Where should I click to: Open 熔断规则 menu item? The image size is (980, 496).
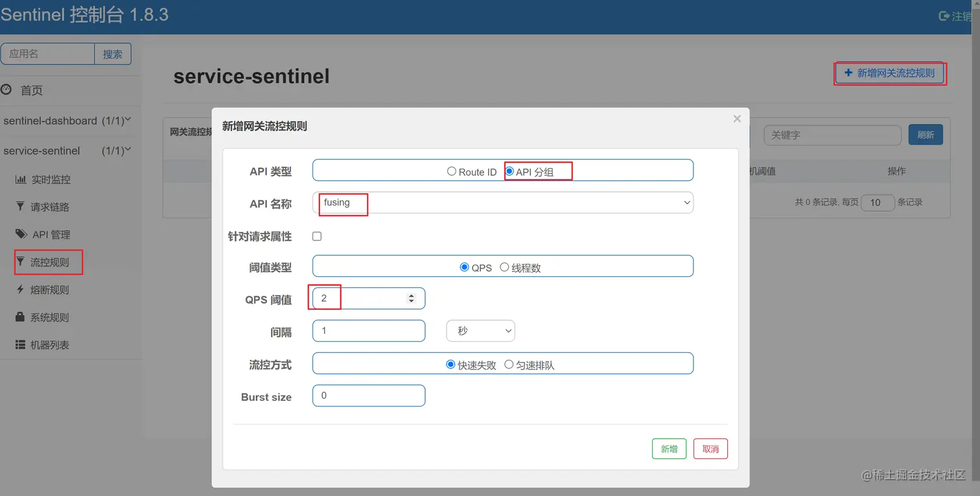(50, 290)
